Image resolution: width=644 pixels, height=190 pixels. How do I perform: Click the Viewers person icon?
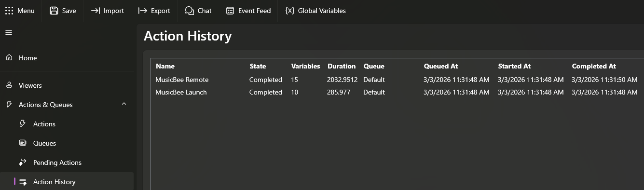click(x=9, y=85)
